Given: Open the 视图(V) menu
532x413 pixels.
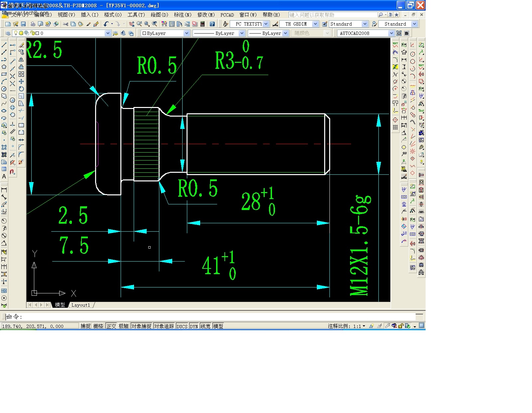Looking at the screenshot, I should click(x=66, y=15).
